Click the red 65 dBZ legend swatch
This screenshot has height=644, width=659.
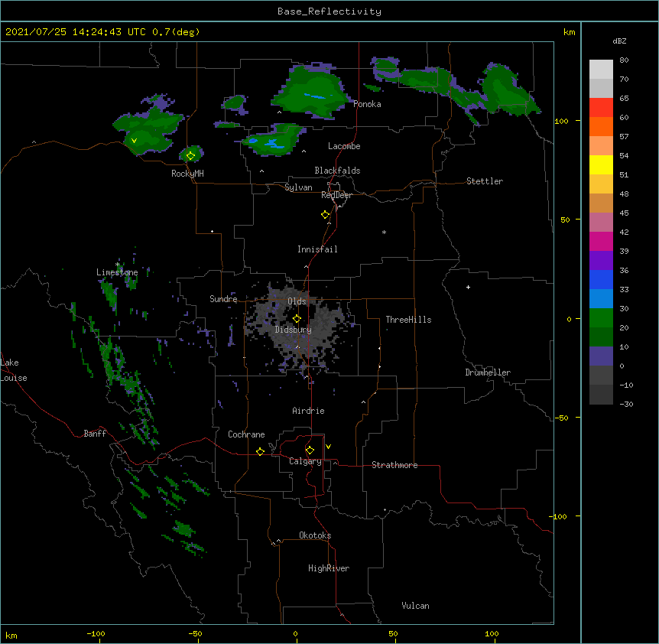pyautogui.click(x=601, y=107)
